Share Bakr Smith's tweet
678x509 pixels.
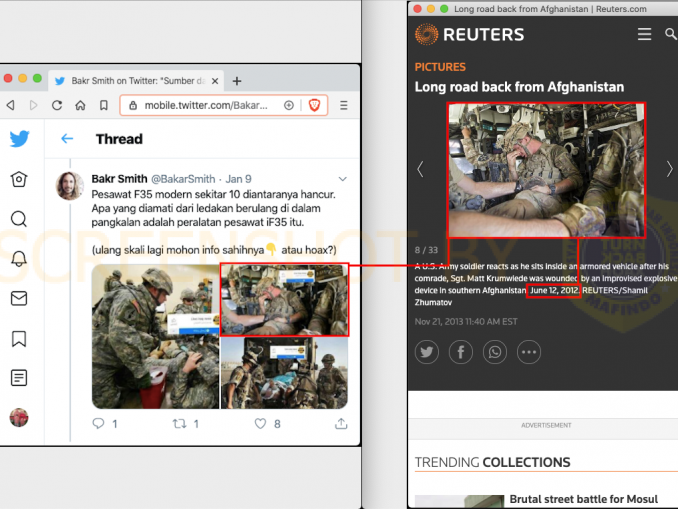point(341,423)
